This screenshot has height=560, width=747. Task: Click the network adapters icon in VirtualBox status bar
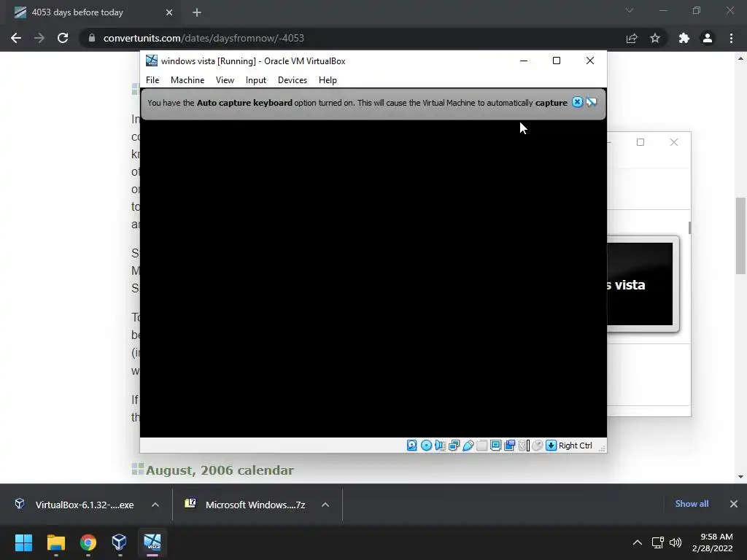point(454,446)
